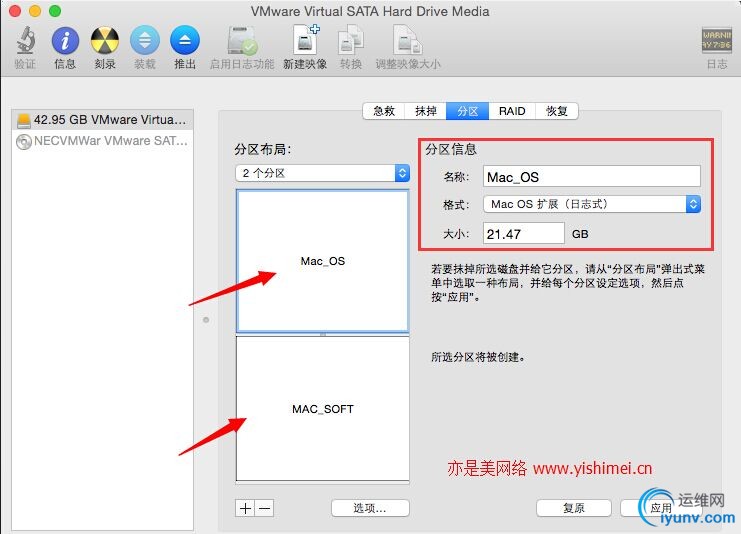Image resolution: width=741 pixels, height=534 pixels.
Task: Create a New Image (新建映像)
Action: 305,40
